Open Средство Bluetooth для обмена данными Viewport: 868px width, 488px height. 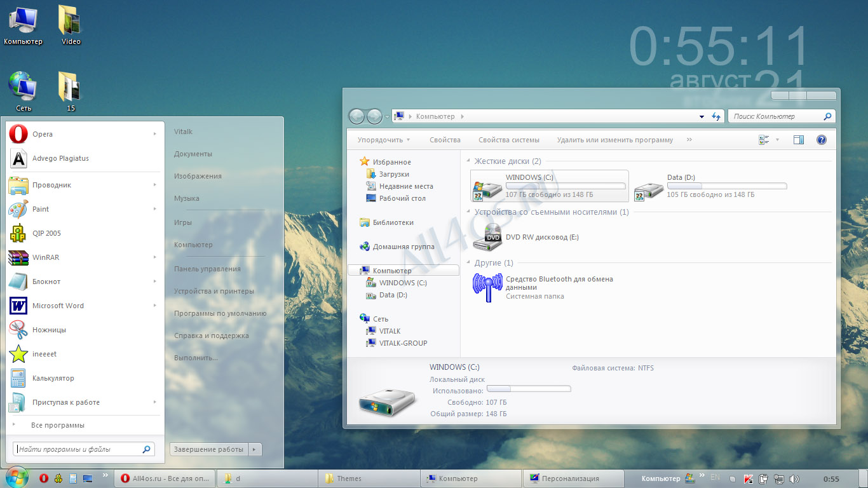[545, 288]
